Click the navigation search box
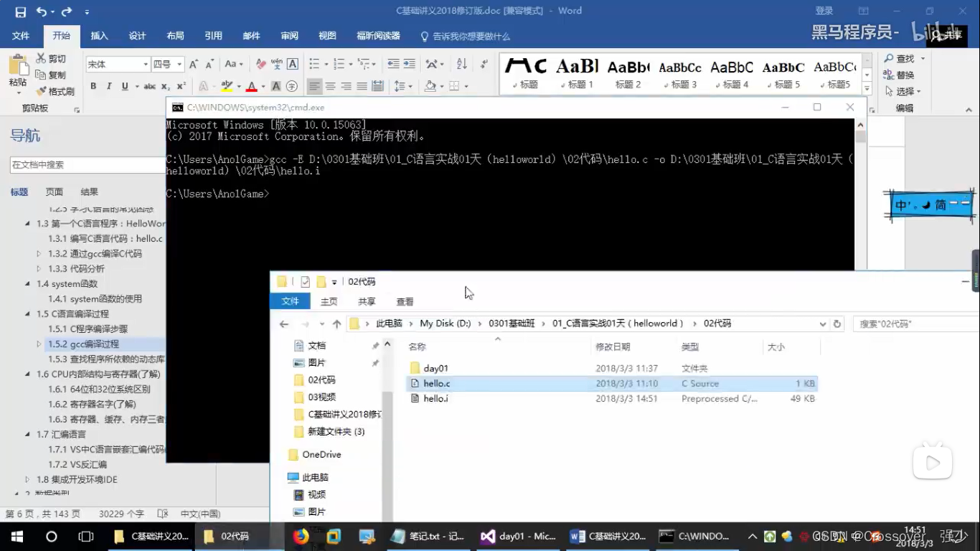Viewport: 980px width, 551px height. coord(88,165)
